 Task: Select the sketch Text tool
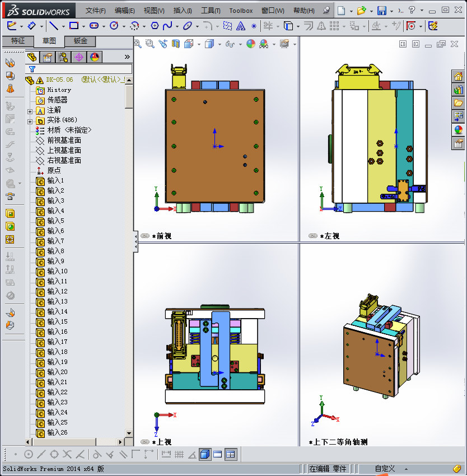pyautogui.click(x=240, y=26)
